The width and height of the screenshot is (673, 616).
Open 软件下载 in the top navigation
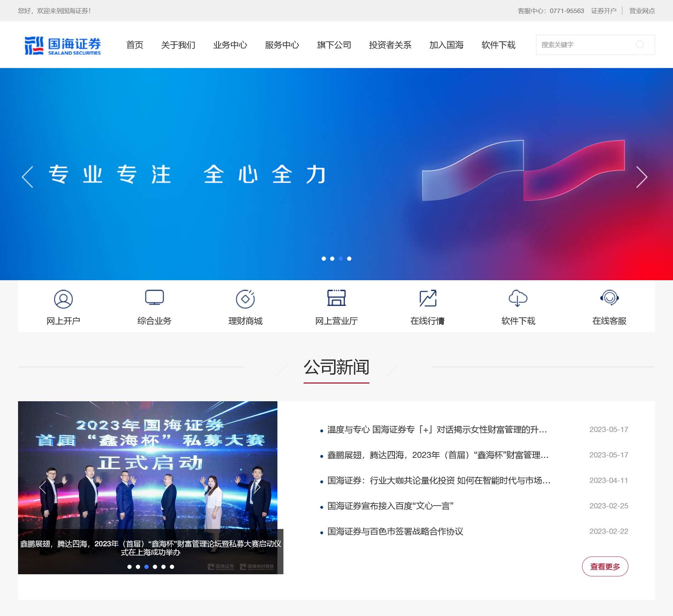pos(499,45)
